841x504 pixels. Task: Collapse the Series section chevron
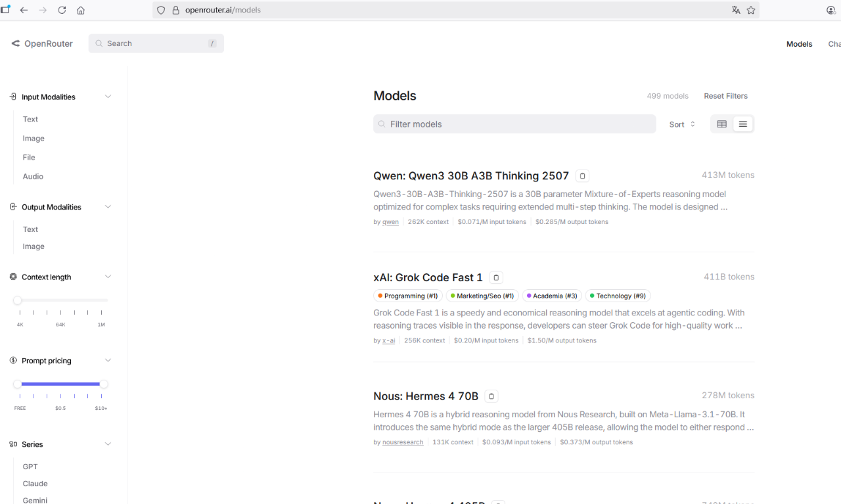[108, 444]
